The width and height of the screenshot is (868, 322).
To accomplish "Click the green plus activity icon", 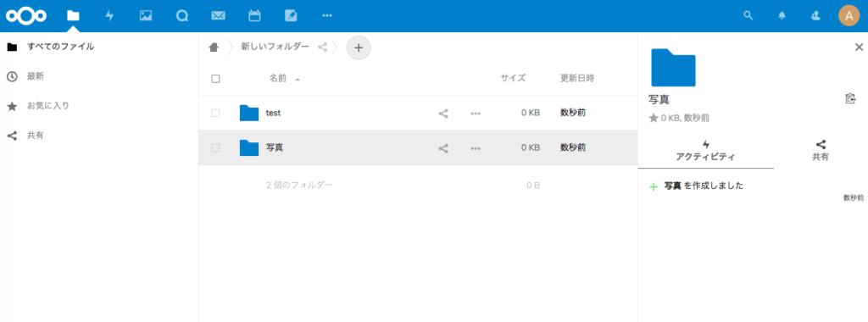I will pyautogui.click(x=654, y=187).
